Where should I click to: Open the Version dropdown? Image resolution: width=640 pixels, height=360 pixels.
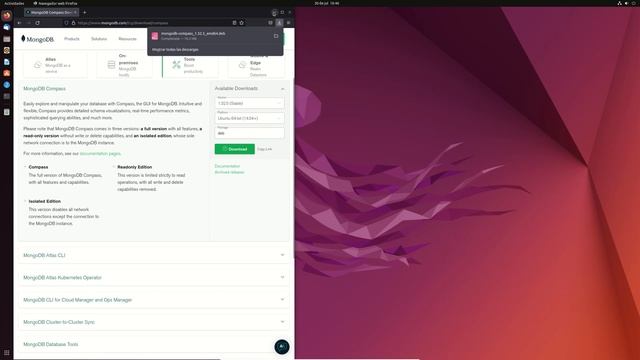coord(249,102)
